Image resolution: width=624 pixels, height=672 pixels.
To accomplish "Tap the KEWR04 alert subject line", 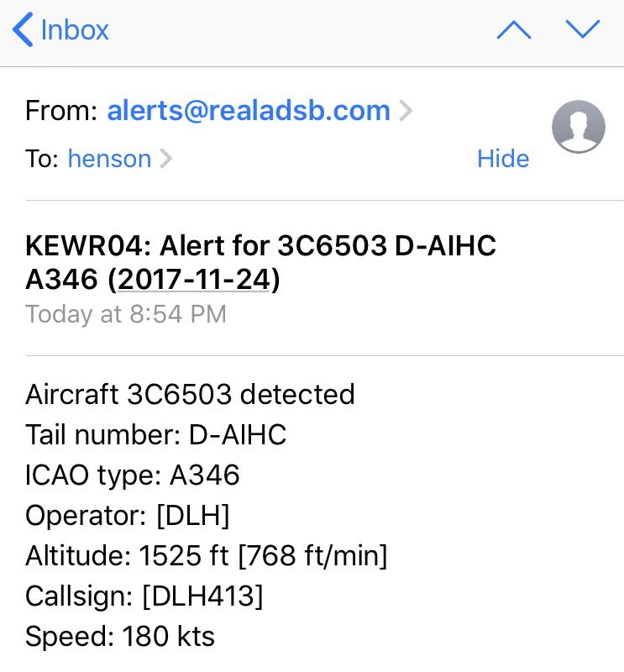I will click(260, 247).
